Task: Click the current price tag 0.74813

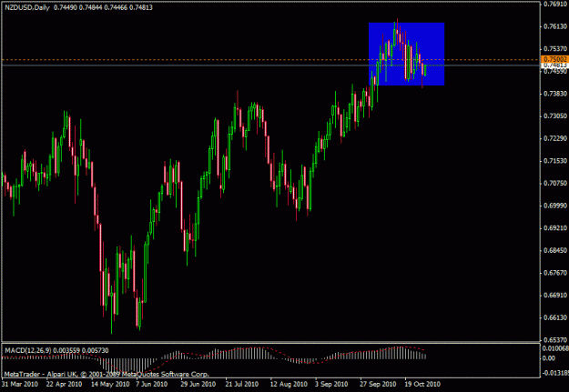Action: pos(554,65)
